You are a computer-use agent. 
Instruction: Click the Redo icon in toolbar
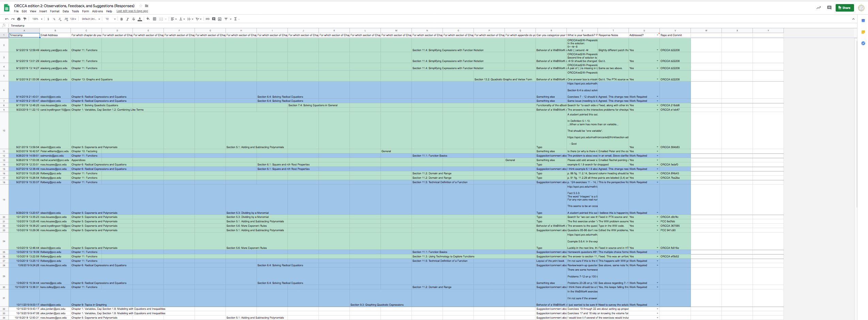13,19
